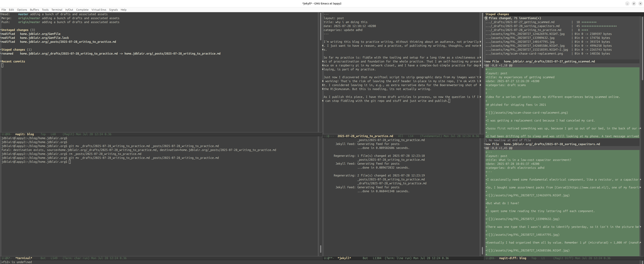Click the magit-diff window scrollbar
Viewport: 644px width, 264px height.
click(x=642, y=48)
